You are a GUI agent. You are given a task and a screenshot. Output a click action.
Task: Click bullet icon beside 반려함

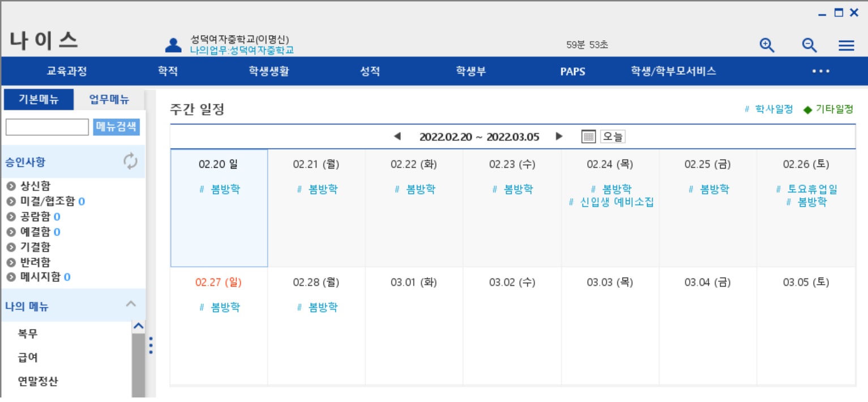tap(11, 262)
